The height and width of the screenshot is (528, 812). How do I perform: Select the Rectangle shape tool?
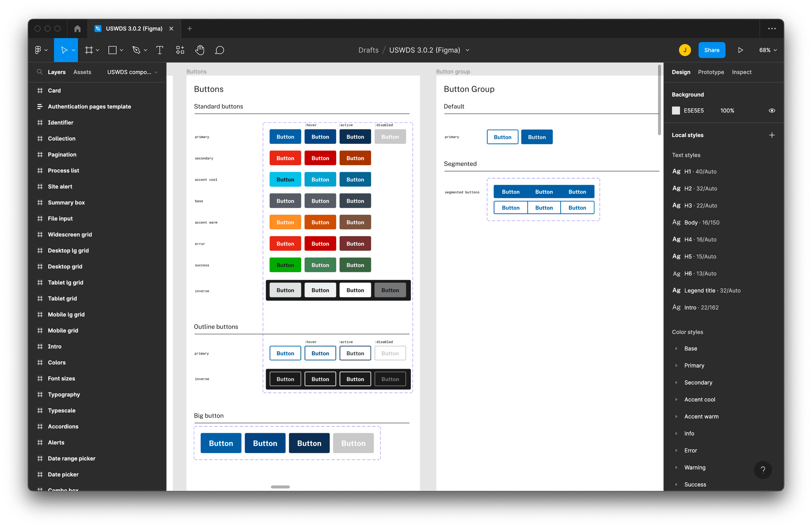click(x=112, y=50)
